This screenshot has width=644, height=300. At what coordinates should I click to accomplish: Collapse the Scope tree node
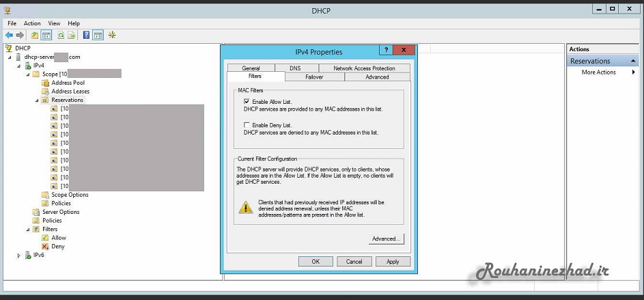point(28,74)
